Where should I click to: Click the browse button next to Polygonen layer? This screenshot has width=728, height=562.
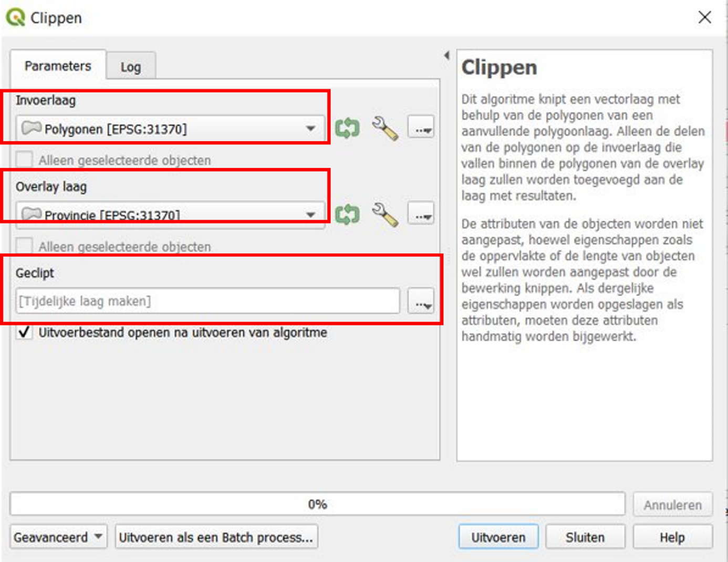421,128
